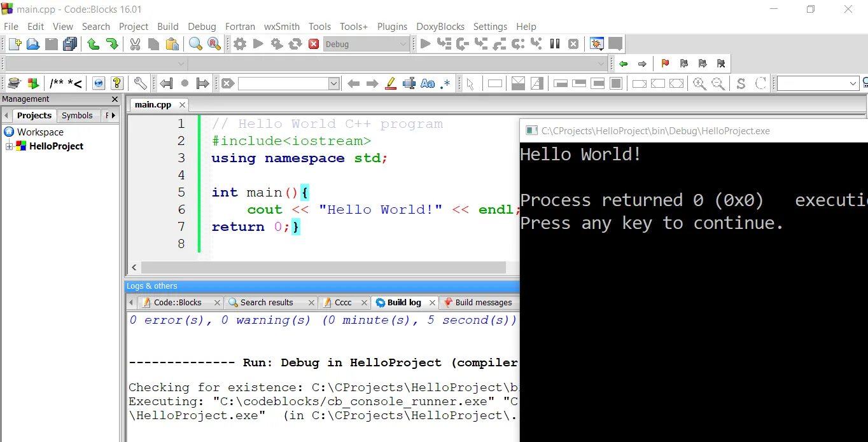868x442 pixels.
Task: Select the Workspace tree item
Action: pos(40,132)
